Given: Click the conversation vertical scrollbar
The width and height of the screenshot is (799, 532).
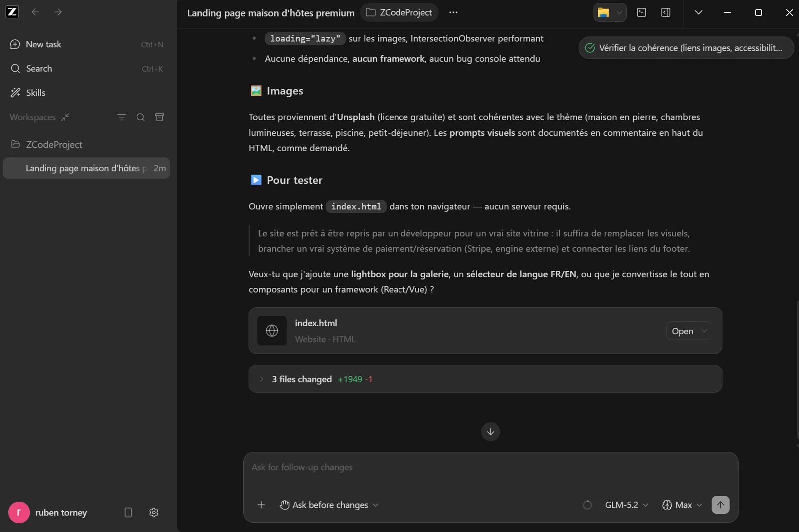Looking at the screenshot, I should pos(797,369).
